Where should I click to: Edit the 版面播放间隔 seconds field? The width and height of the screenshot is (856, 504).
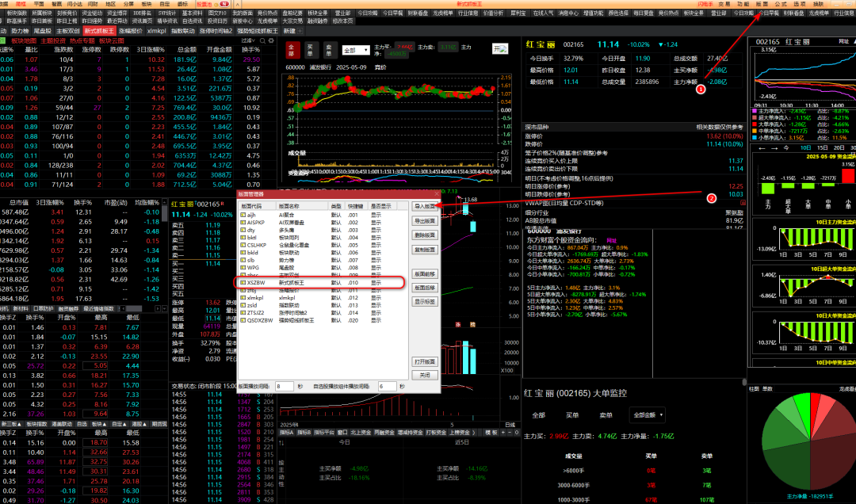click(x=284, y=386)
